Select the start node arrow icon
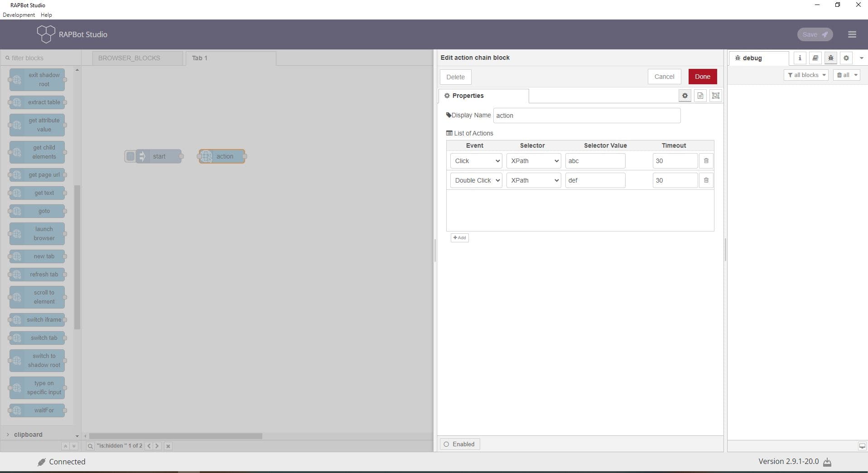Screen dimensions: 868x473 [x=142, y=156]
